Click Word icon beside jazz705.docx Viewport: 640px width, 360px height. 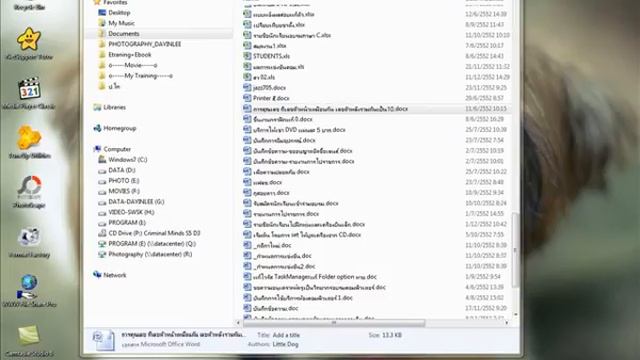pyautogui.click(x=247, y=87)
